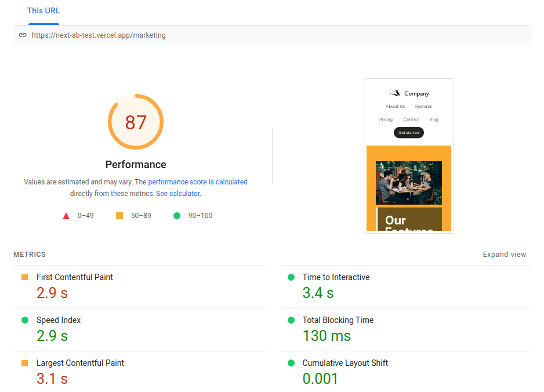Open the page screenshot thumbnail
This screenshot has height=392, width=544.
(409, 156)
